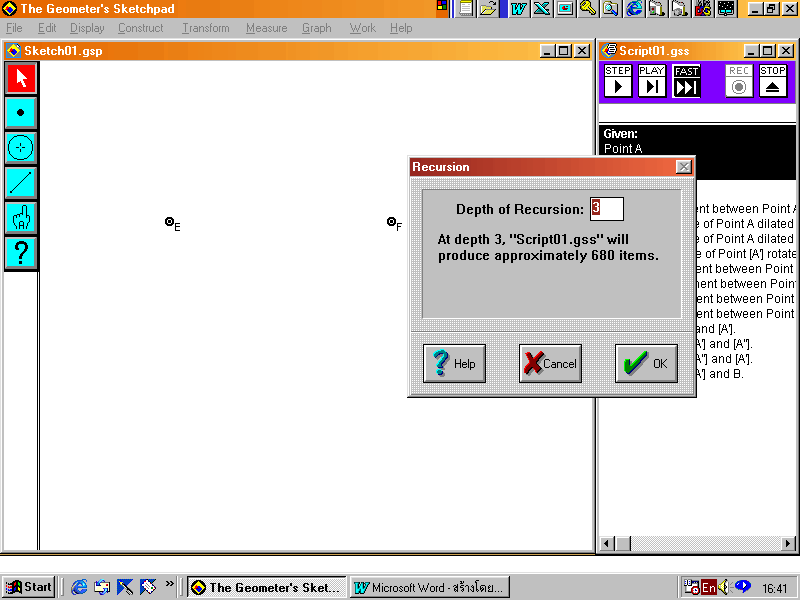
Task: Select the Point tool
Action: tap(21, 113)
